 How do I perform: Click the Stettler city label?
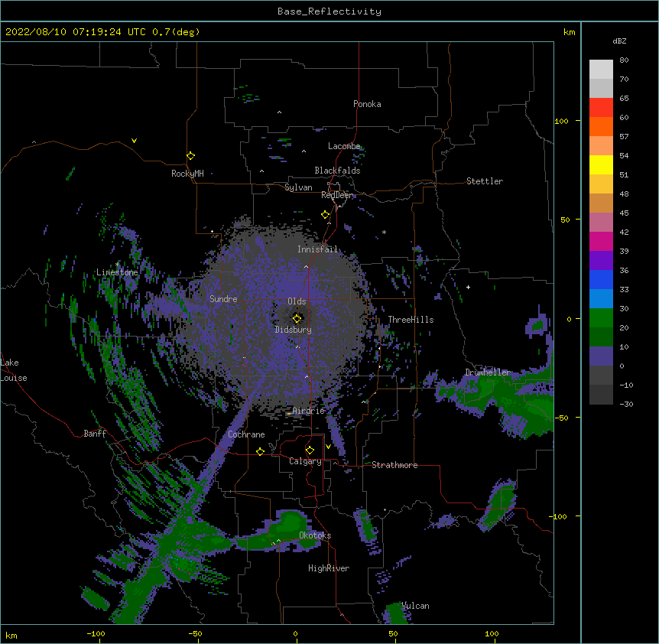[x=485, y=181]
